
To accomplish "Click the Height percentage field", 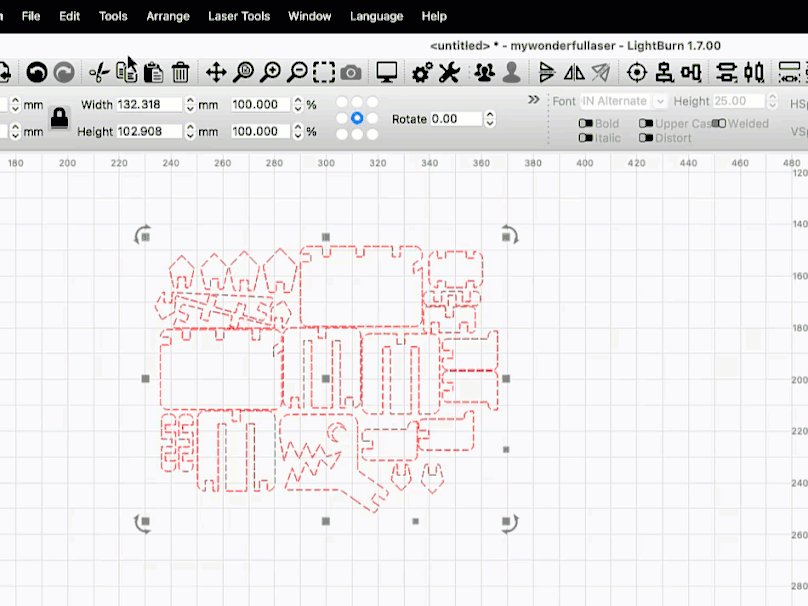I will [x=262, y=132].
